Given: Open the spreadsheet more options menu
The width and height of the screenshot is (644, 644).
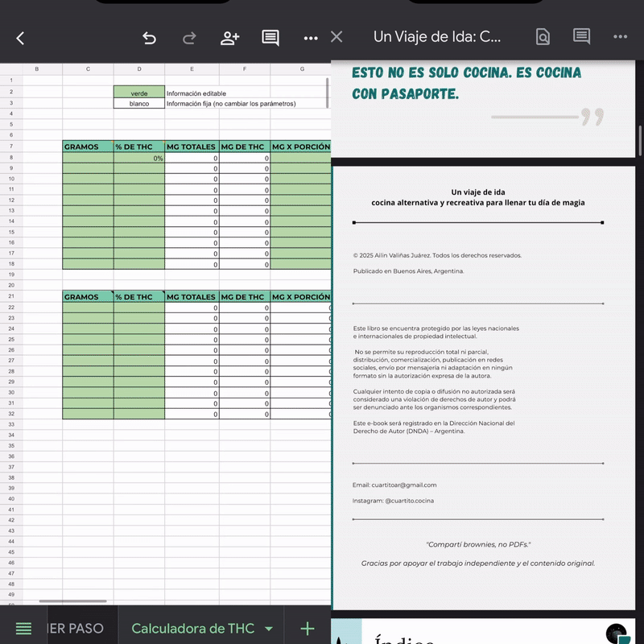Looking at the screenshot, I should tap(311, 38).
